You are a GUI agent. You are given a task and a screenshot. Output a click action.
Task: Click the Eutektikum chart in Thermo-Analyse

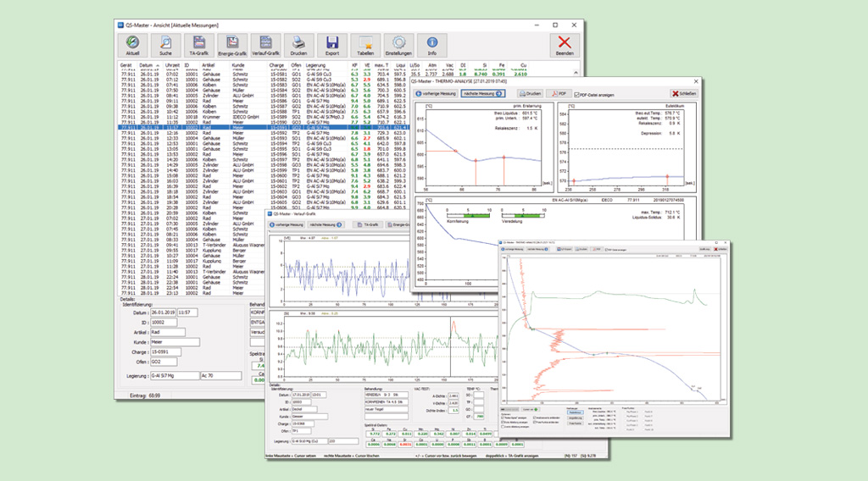tap(626, 146)
